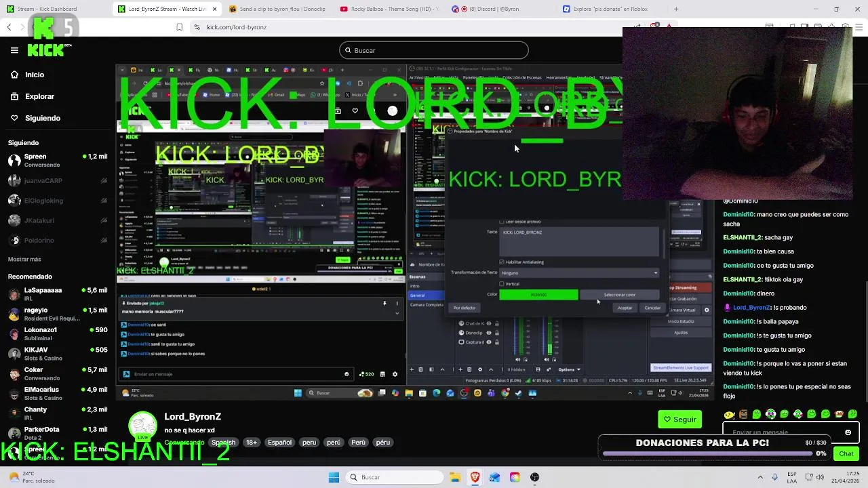The width and height of the screenshot is (868, 488).
Task: Check Leer desde archivo option
Action: point(502,222)
